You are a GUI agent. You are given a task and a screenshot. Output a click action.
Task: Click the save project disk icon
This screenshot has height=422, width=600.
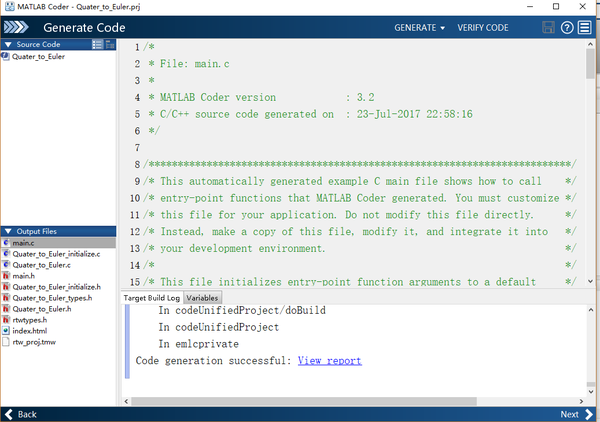coord(548,27)
